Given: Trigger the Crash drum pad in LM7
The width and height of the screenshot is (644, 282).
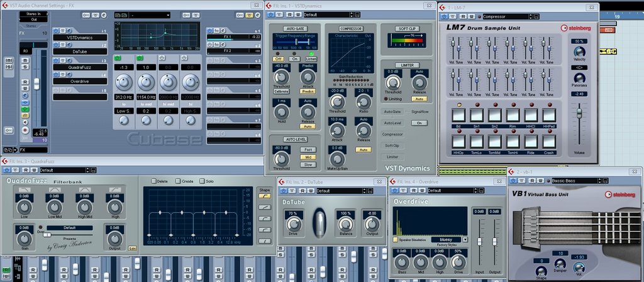Looking at the screenshot, I should click(549, 141).
